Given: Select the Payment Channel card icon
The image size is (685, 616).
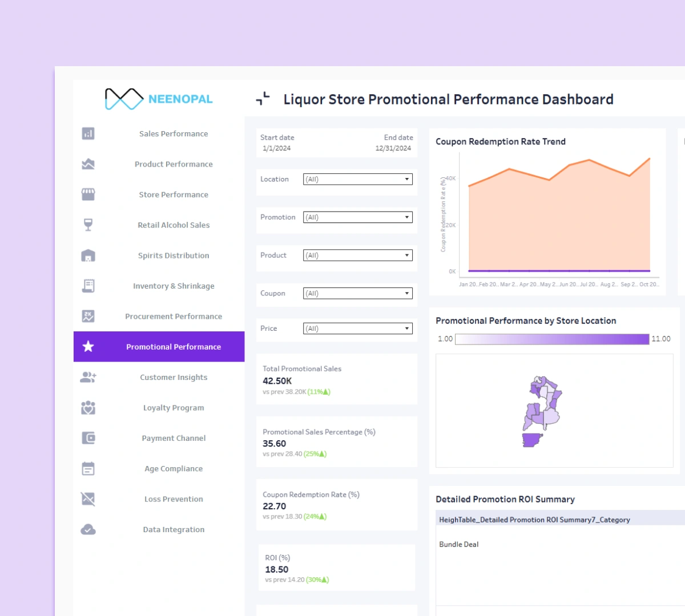Looking at the screenshot, I should [x=88, y=438].
